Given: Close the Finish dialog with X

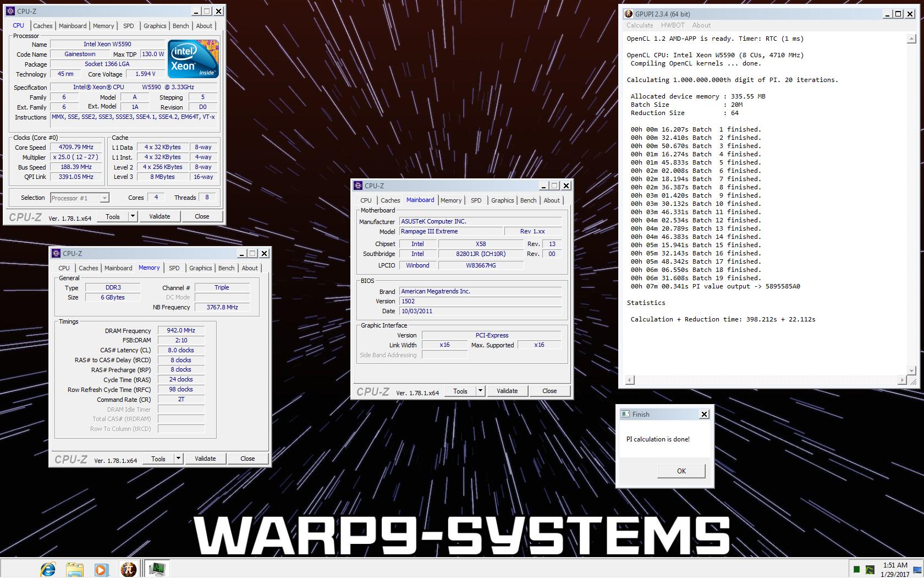Looking at the screenshot, I should click(x=704, y=414).
